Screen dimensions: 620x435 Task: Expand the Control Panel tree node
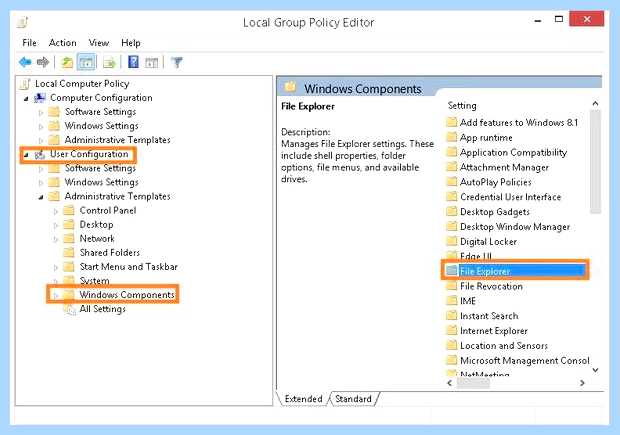56,212
